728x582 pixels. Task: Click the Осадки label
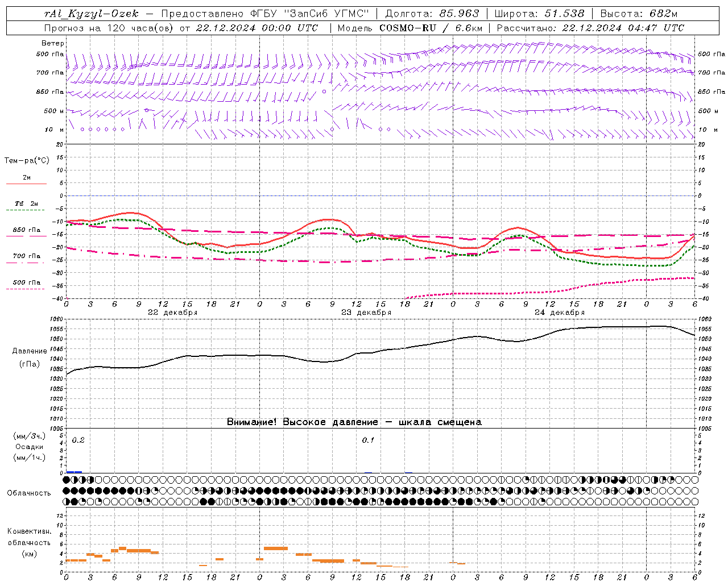coord(30,447)
